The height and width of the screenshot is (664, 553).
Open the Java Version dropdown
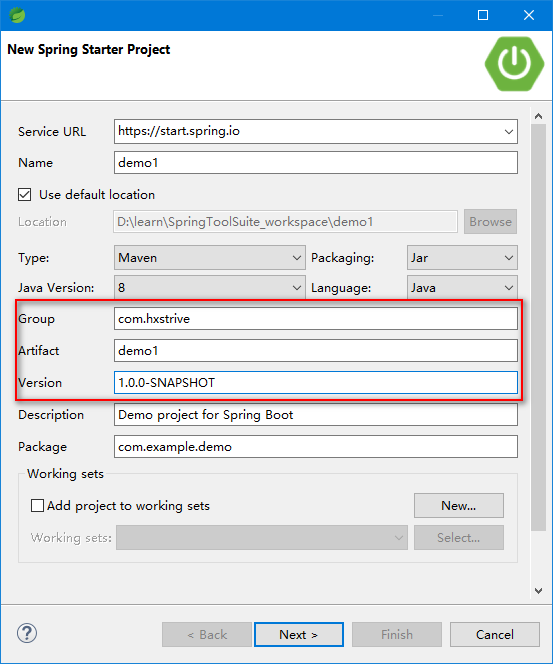(210, 288)
